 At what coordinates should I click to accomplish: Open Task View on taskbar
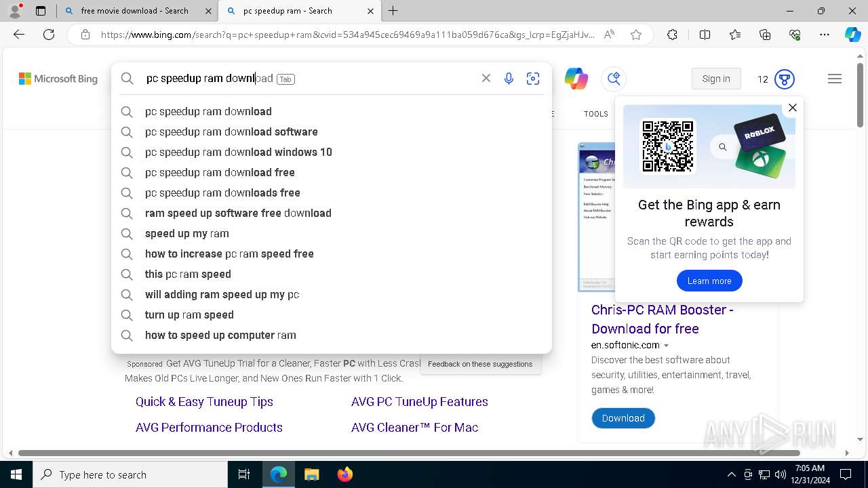tap(244, 474)
